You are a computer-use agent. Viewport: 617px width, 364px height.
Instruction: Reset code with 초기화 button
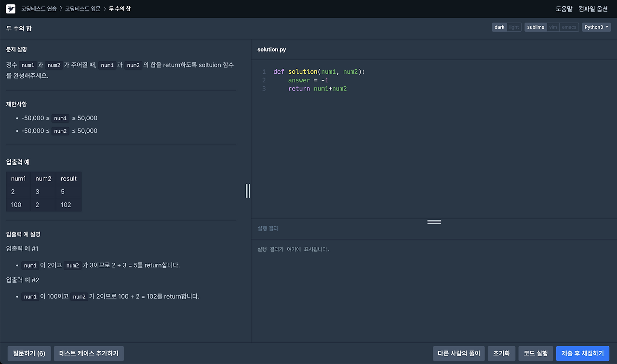pyautogui.click(x=501, y=353)
